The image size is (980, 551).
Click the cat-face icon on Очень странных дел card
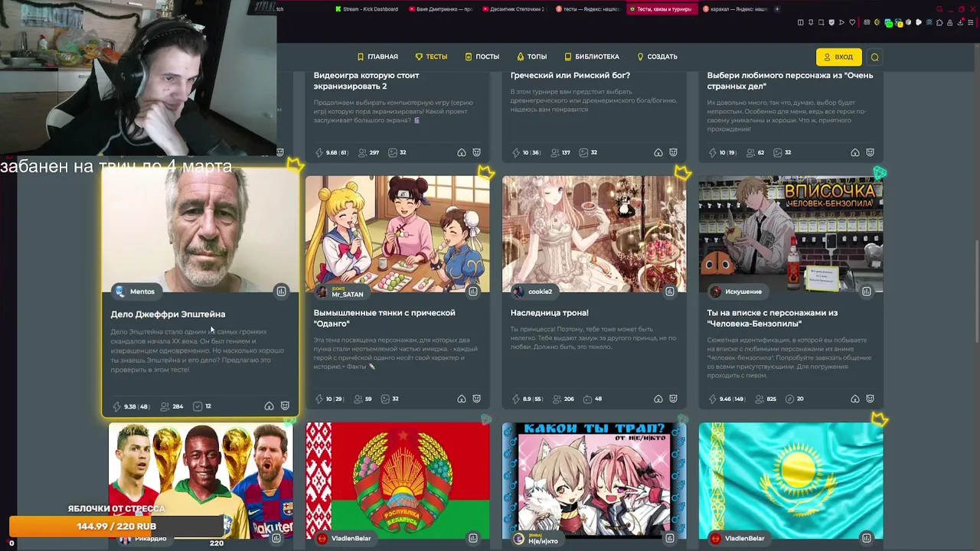tap(870, 152)
